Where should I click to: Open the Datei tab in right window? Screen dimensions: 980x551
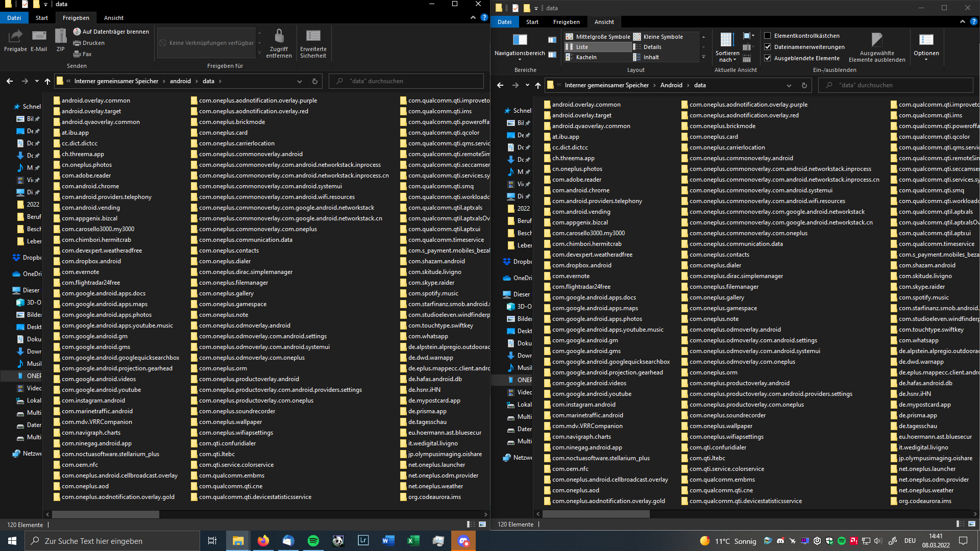coord(505,22)
